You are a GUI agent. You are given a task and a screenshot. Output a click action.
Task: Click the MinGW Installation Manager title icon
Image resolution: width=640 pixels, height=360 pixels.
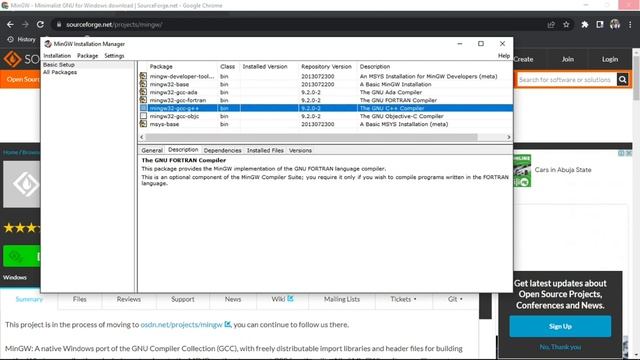coord(48,44)
